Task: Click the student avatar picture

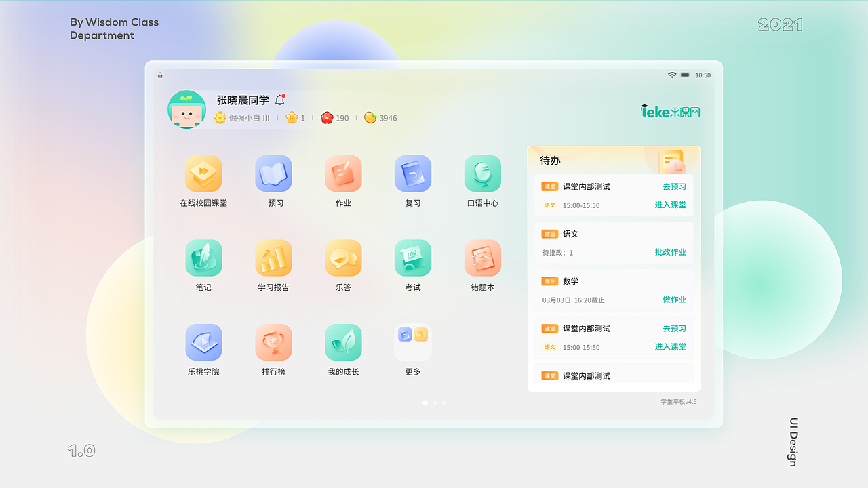Action: [186, 109]
